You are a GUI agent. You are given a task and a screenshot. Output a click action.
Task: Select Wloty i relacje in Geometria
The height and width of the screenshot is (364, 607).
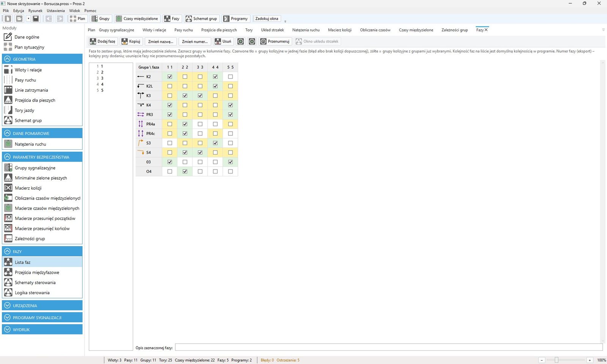[x=28, y=70]
